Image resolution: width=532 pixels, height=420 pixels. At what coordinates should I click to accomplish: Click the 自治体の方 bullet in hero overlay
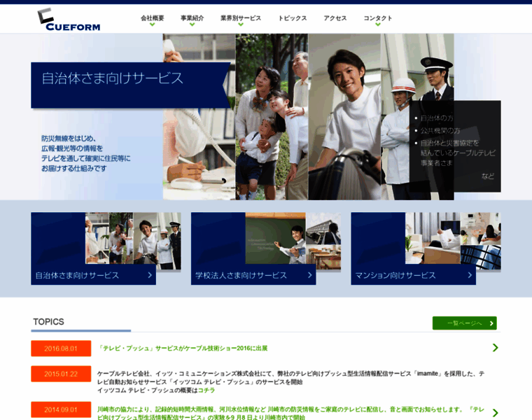[x=437, y=118]
